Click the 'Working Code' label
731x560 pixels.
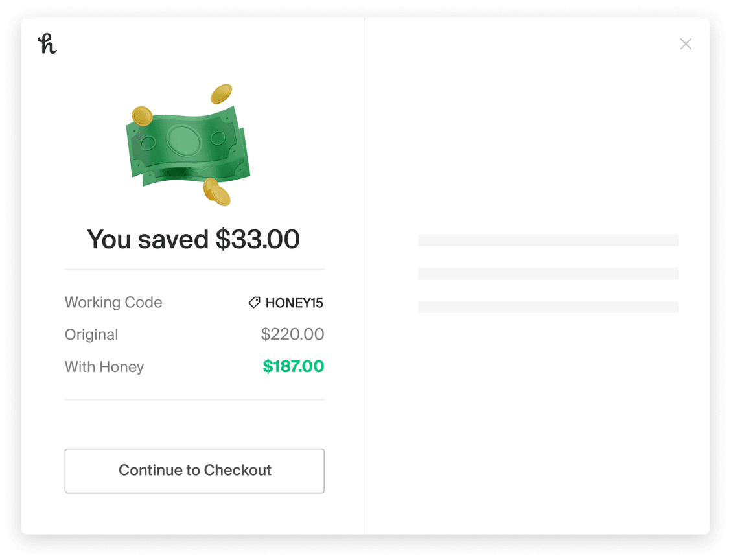[113, 303]
